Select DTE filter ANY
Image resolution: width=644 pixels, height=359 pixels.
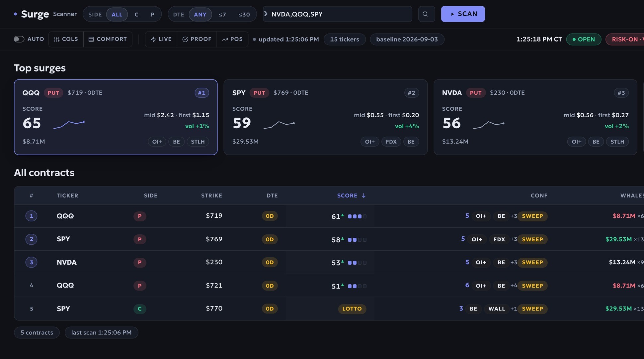pyautogui.click(x=200, y=14)
